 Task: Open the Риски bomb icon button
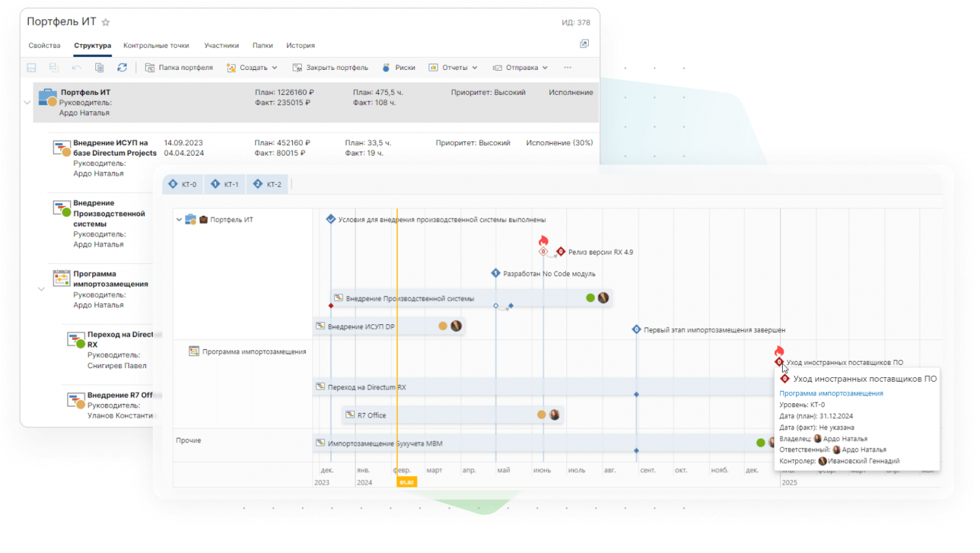point(399,67)
